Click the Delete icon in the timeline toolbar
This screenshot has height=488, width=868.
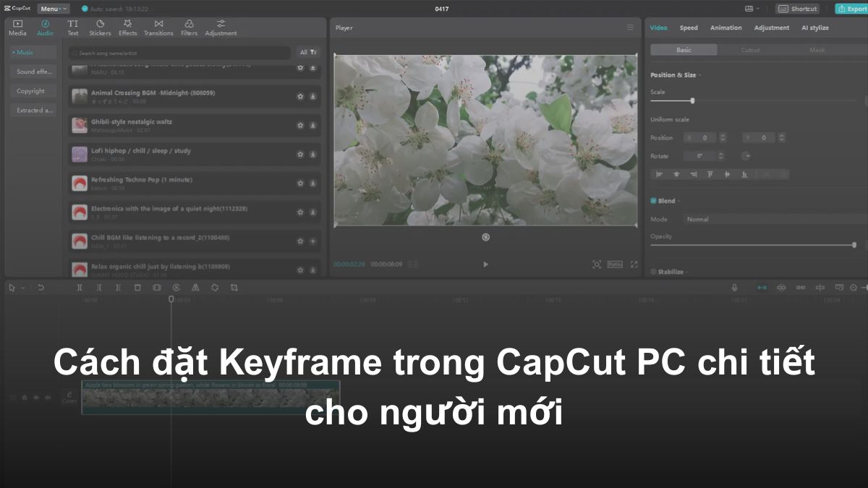pos(137,287)
